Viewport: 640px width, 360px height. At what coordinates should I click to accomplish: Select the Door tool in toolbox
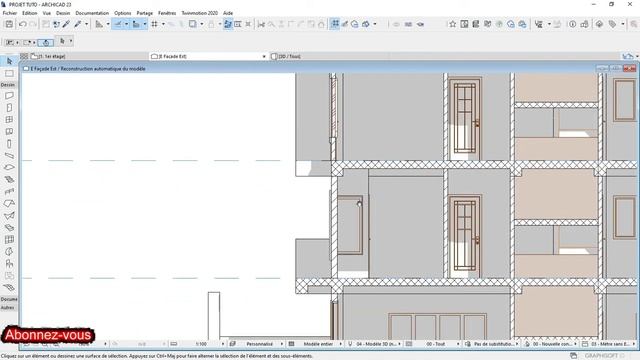[x=9, y=108]
